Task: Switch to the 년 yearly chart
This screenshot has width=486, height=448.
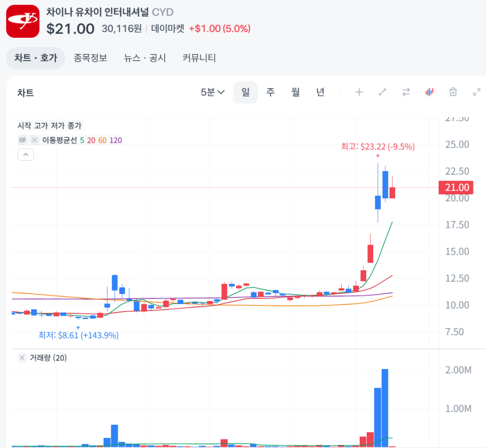Action: tap(320, 92)
